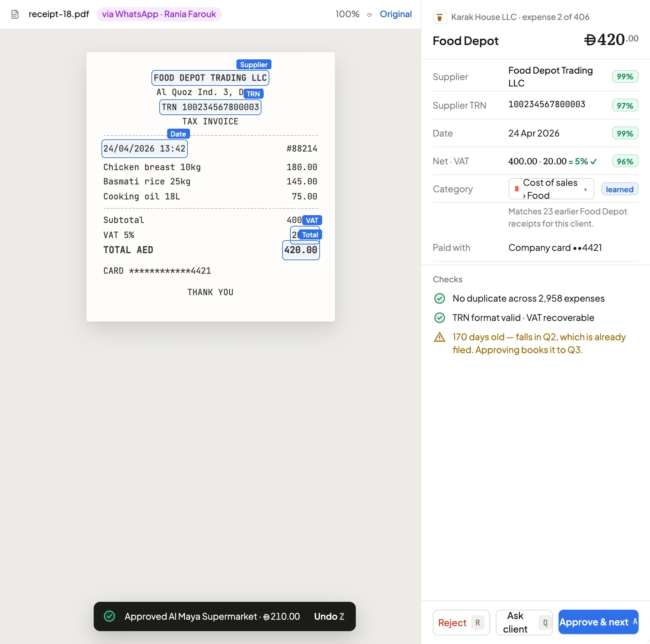The image size is (650, 644).
Task: Click invoice number #88214 on the receipt
Action: click(x=302, y=149)
